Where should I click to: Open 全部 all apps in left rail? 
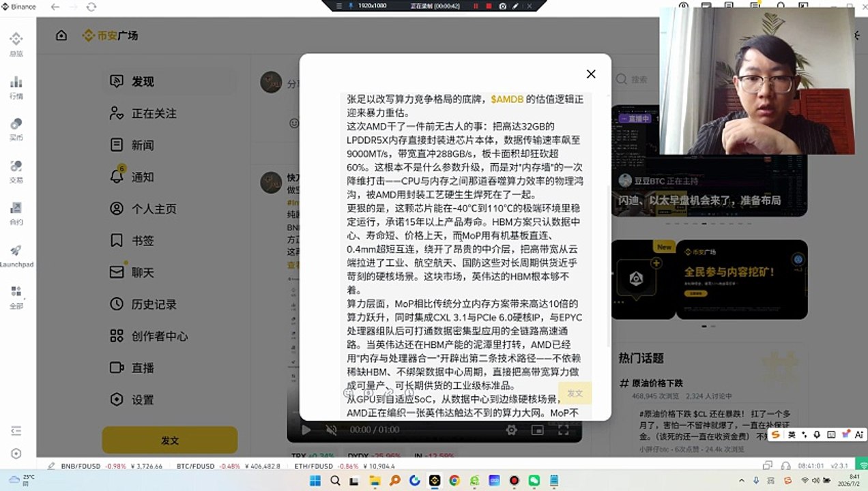click(x=16, y=298)
